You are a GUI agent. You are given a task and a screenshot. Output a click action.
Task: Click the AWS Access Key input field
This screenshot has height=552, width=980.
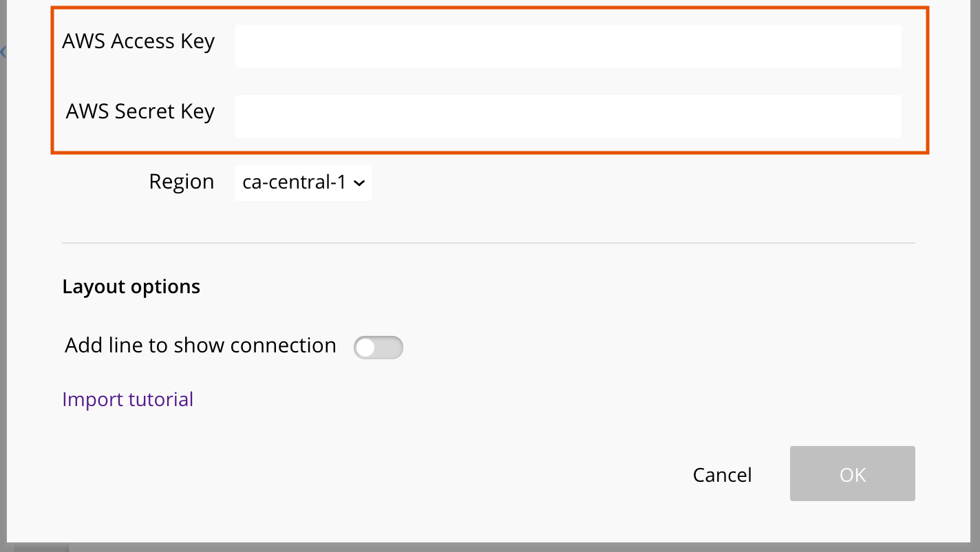[x=568, y=45]
